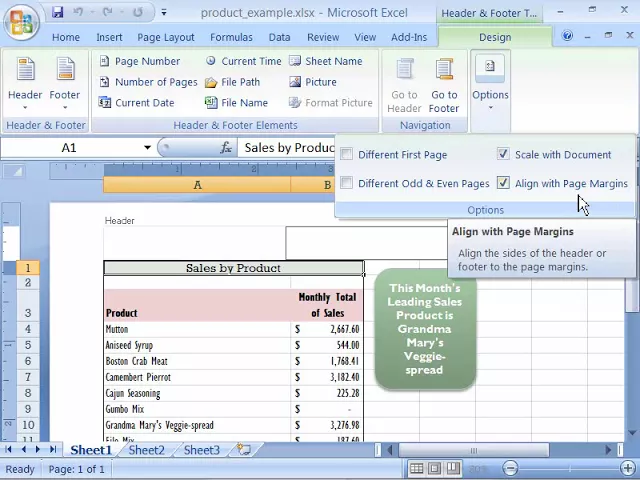Click the formula bar text field
This screenshot has width=640, height=480.
click(x=287, y=147)
